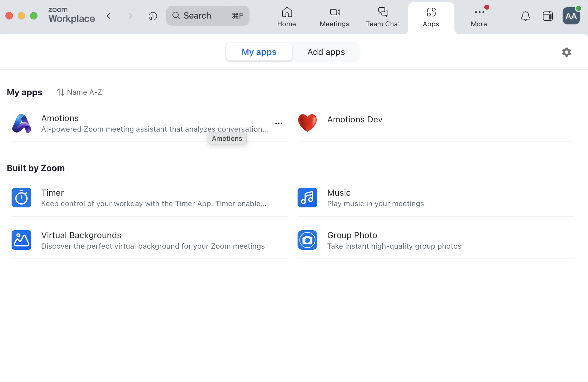Image resolution: width=588 pixels, height=382 pixels.
Task: Go back with the left arrow
Action: (108, 16)
